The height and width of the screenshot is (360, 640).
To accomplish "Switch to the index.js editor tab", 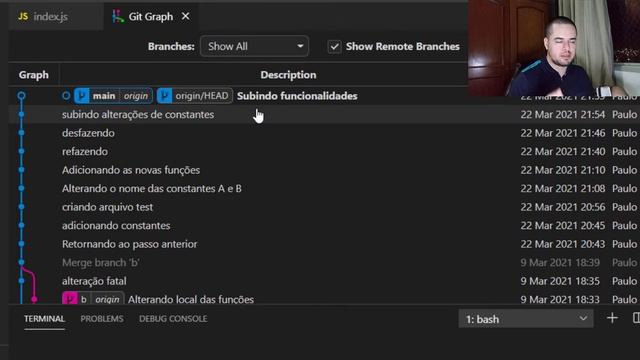I will tap(56, 17).
